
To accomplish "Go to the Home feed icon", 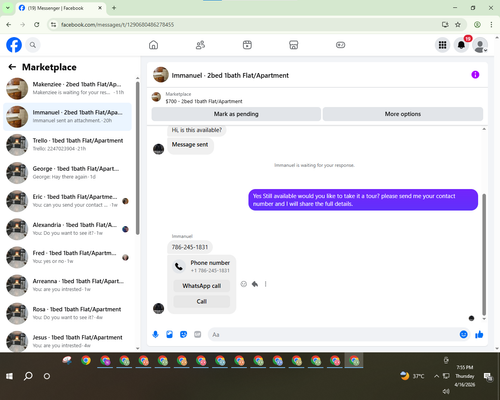I will tap(153, 45).
